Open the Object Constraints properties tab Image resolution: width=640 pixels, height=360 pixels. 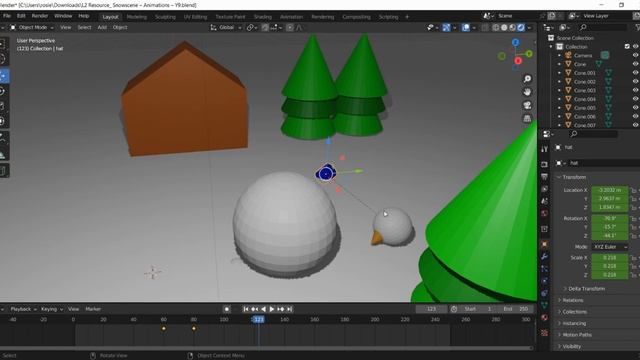click(544, 293)
